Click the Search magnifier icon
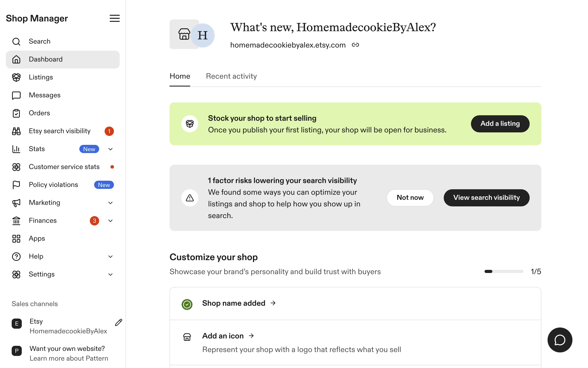The image size is (588, 368). click(x=16, y=41)
